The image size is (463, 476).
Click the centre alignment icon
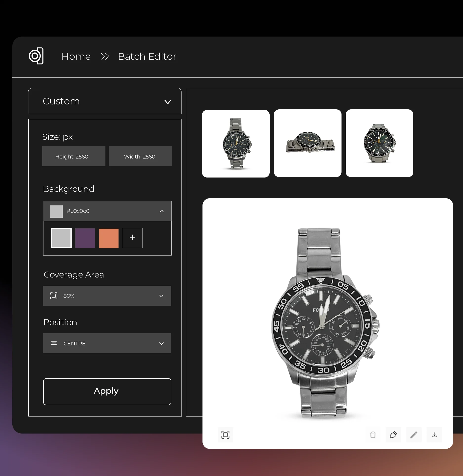pyautogui.click(x=54, y=343)
